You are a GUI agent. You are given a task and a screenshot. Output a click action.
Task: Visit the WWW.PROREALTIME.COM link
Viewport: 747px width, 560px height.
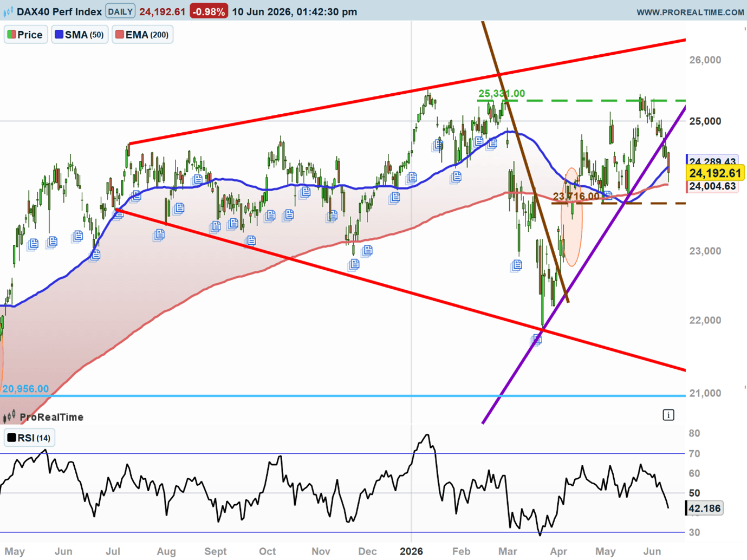[x=690, y=12]
